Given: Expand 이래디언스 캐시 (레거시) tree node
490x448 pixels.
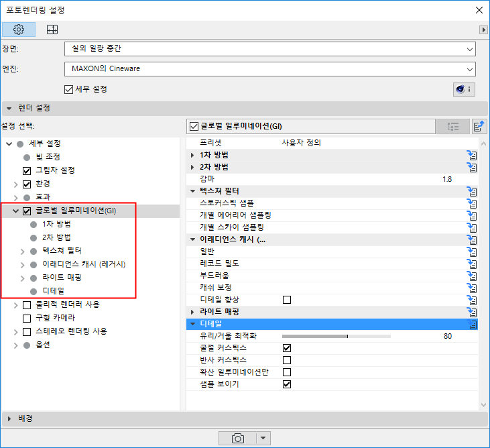Looking at the screenshot, I should click(23, 265).
